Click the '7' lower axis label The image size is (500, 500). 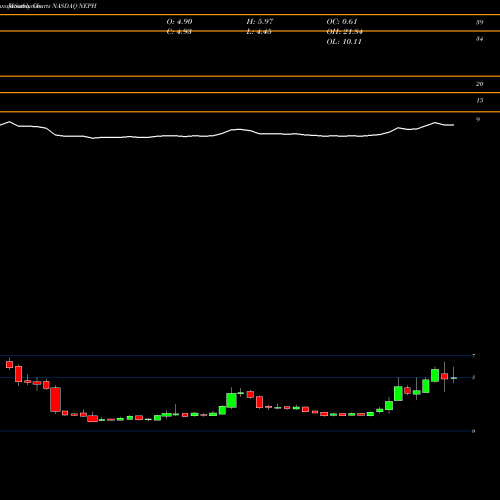click(x=473, y=356)
